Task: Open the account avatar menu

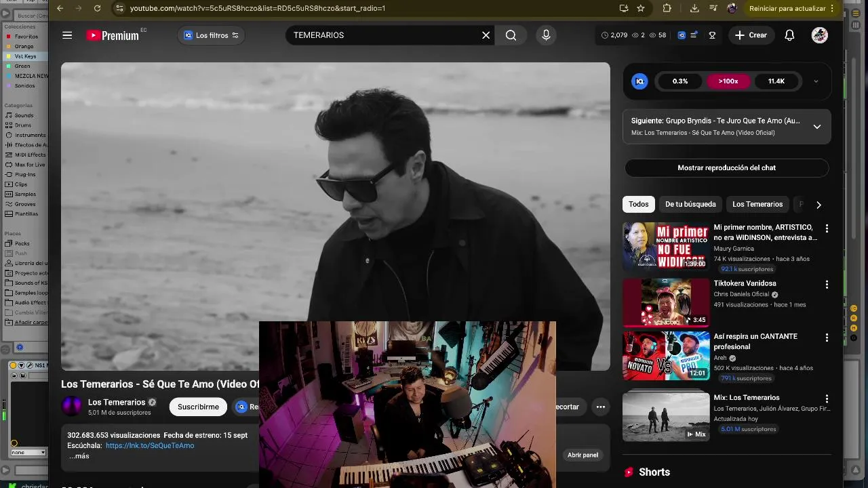Action: click(x=820, y=35)
